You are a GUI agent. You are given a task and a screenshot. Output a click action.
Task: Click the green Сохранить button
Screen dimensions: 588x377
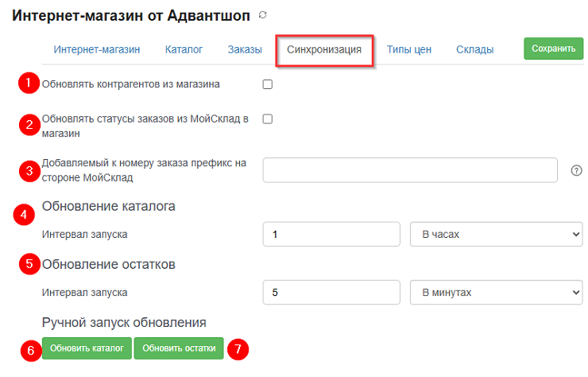pos(554,49)
